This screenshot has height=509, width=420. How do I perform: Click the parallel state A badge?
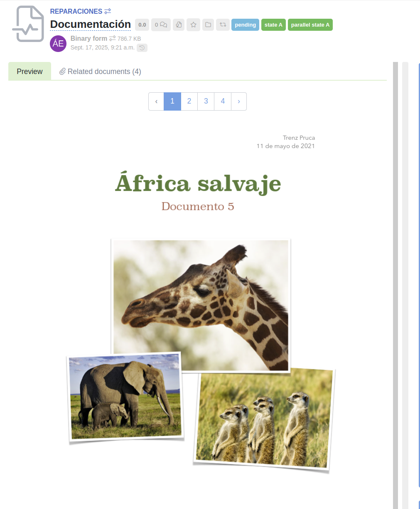(x=310, y=25)
